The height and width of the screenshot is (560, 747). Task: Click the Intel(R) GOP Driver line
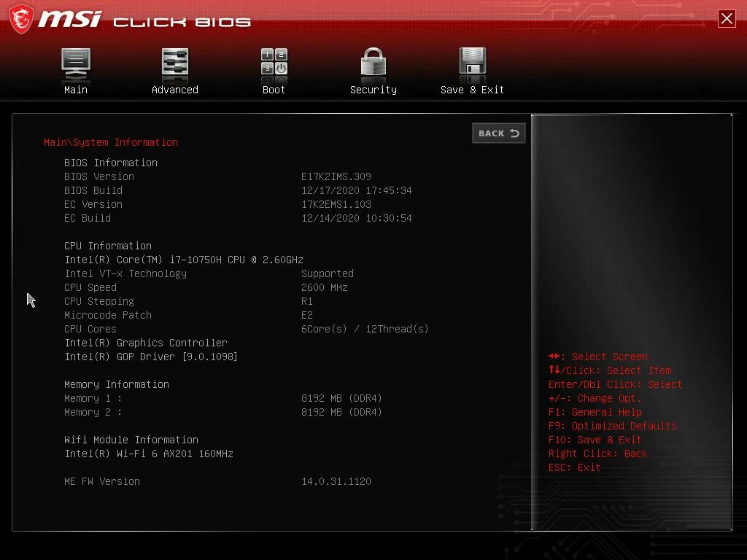151,357
